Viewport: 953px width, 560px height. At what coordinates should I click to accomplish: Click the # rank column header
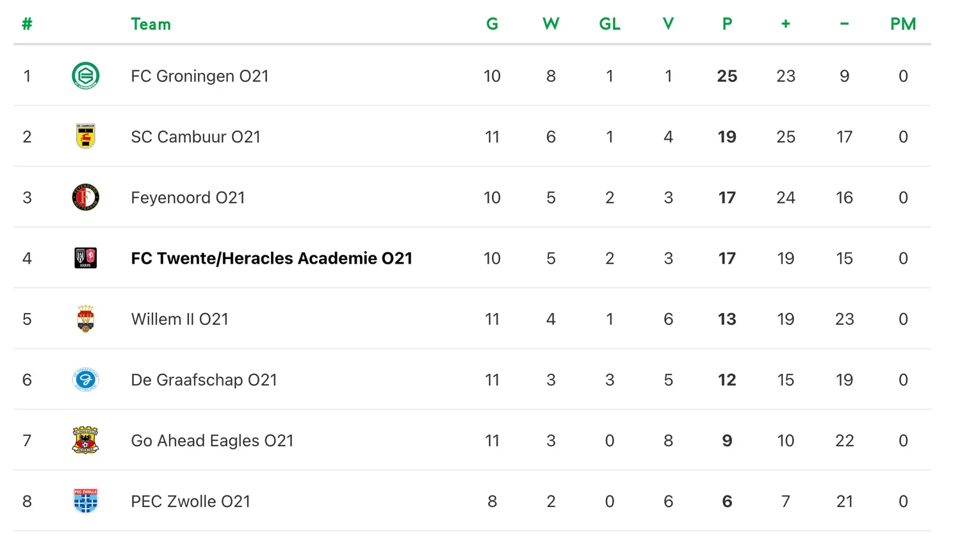pyautogui.click(x=27, y=24)
